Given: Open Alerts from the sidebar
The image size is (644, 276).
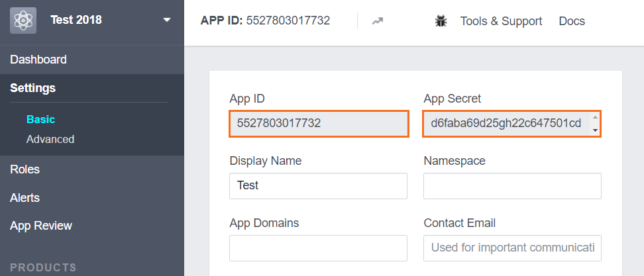Looking at the screenshot, I should [x=25, y=198].
